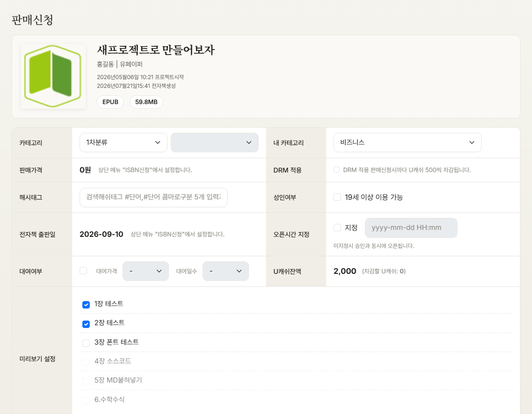The image size is (532, 414).
Task: Click the 3장 폰트 테스트 label
Action: pos(117,342)
